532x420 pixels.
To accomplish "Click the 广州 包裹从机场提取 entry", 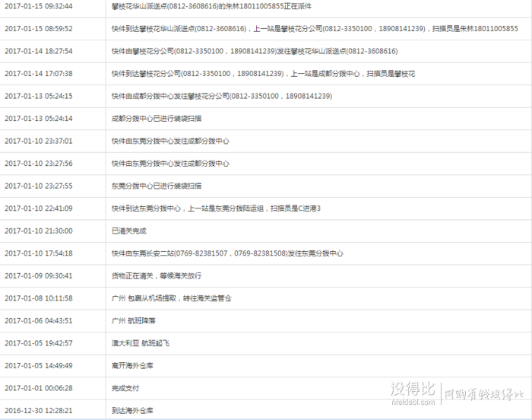I will tap(171, 298).
